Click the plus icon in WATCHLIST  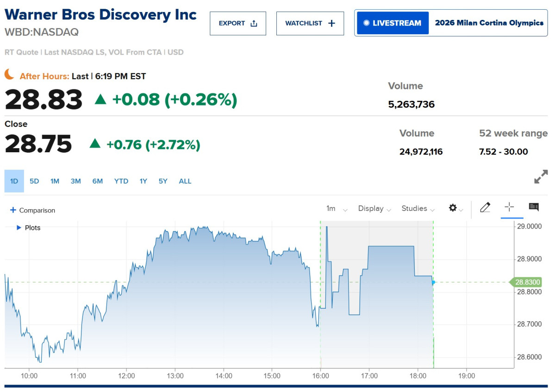coord(331,23)
